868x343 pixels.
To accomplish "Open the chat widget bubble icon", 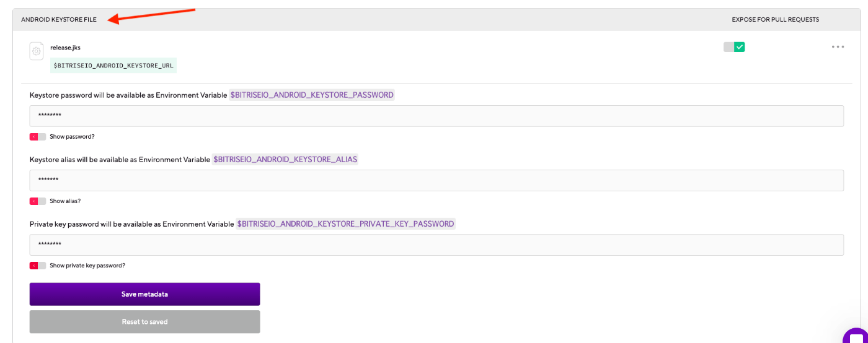I will coord(857,337).
